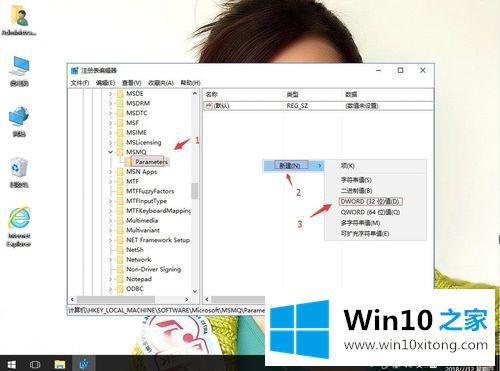
Task: Select the MTFKeyboardMapping tree item
Action: coord(158,211)
